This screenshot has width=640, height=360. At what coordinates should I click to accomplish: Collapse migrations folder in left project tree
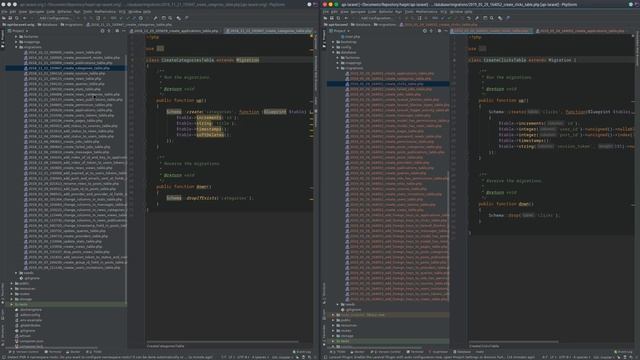click(x=16, y=47)
